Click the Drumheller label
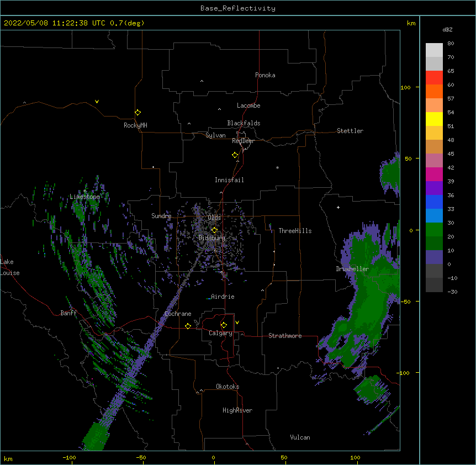 352,269
